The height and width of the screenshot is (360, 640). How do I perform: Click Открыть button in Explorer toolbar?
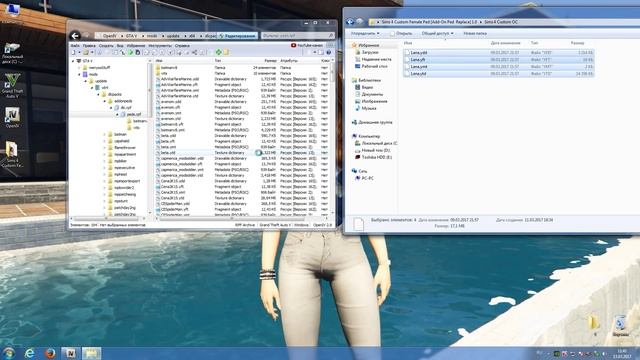pos(401,33)
